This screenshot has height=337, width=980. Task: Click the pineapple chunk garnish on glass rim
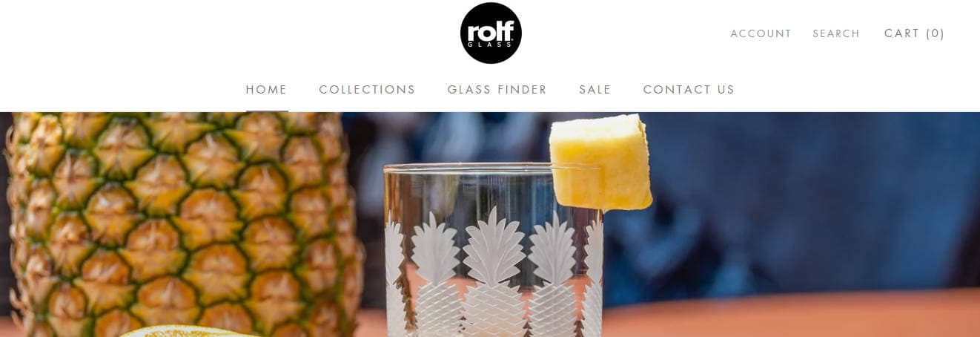pos(600,162)
